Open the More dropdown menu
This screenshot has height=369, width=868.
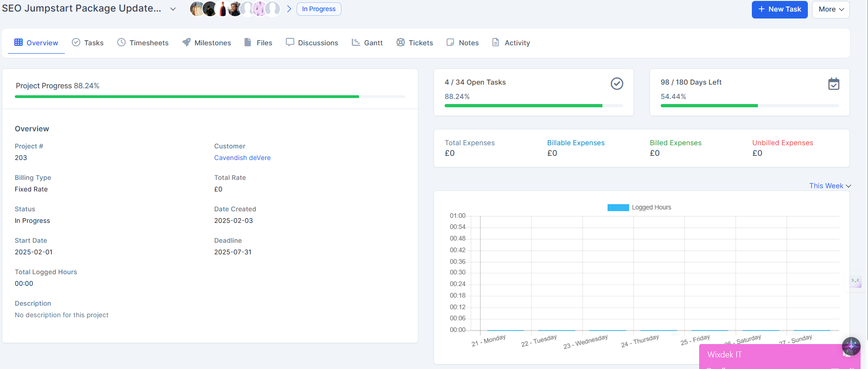pyautogui.click(x=831, y=9)
